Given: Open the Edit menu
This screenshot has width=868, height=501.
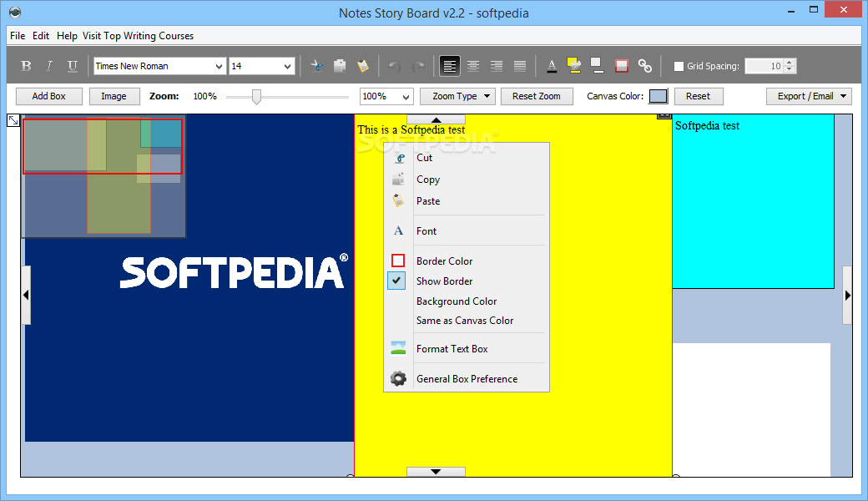Looking at the screenshot, I should [x=41, y=35].
